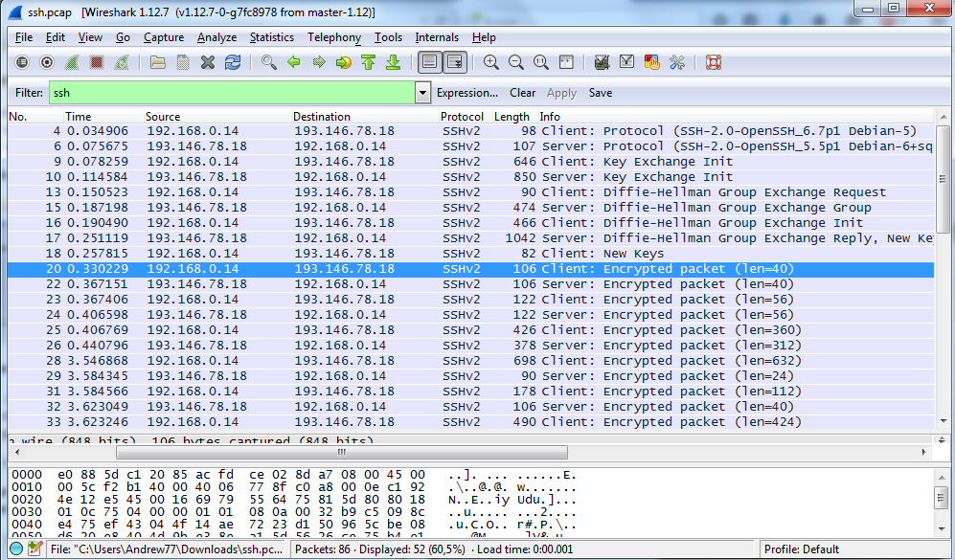Open the Statistics menu
The width and height of the screenshot is (955, 560).
(272, 37)
